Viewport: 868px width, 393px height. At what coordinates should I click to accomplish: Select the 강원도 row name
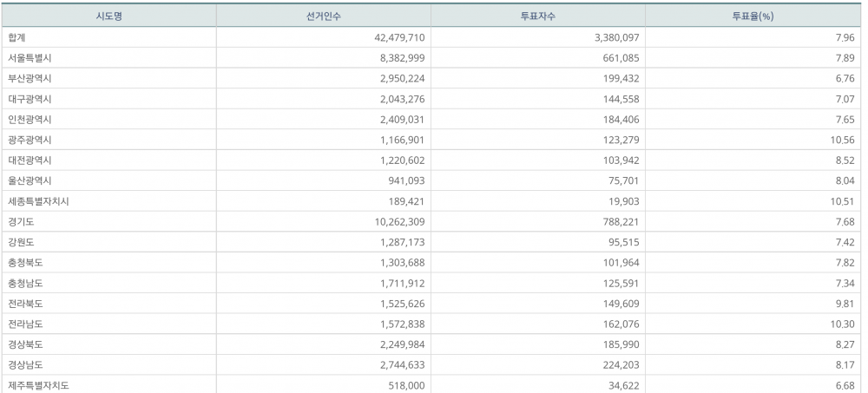(21, 242)
